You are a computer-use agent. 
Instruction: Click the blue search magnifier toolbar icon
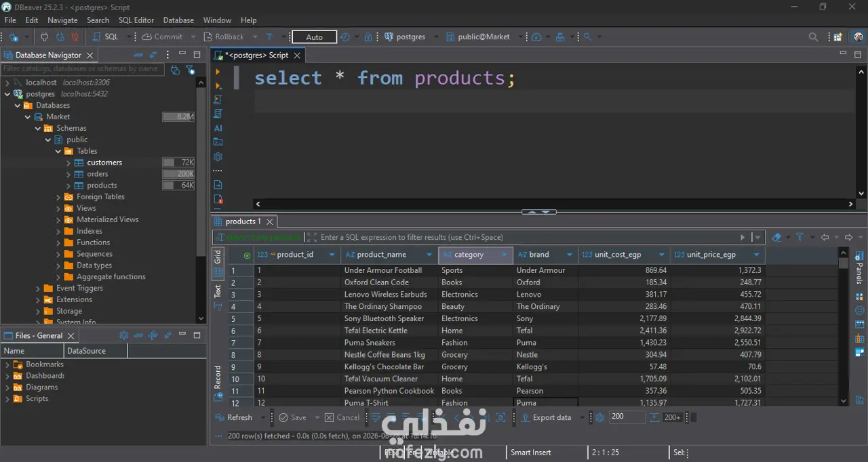coord(587,37)
